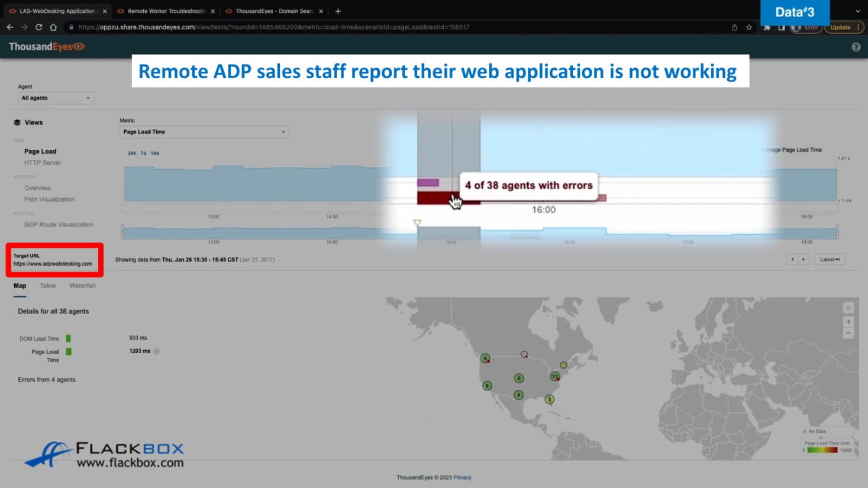Open the ThousandEyes help icon
The width and height of the screenshot is (868, 488).
click(x=856, y=47)
